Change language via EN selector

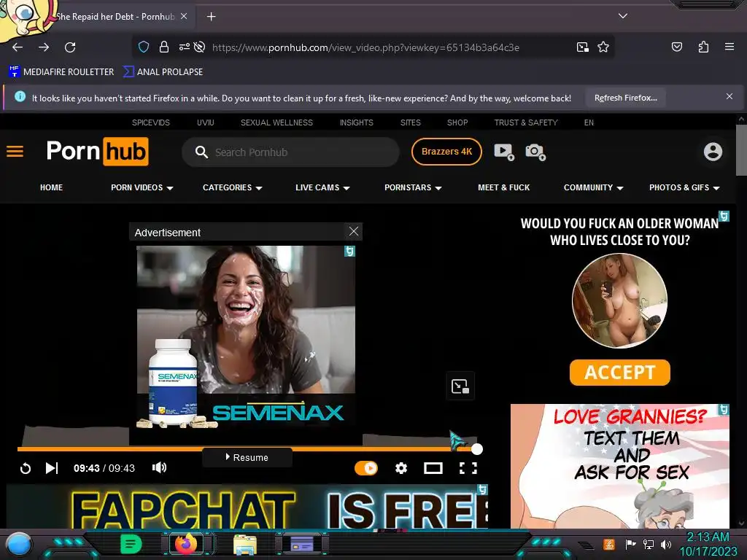(589, 122)
